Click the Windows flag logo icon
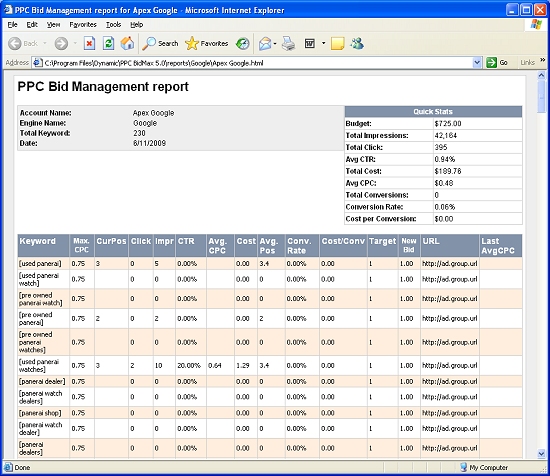 tap(536, 25)
